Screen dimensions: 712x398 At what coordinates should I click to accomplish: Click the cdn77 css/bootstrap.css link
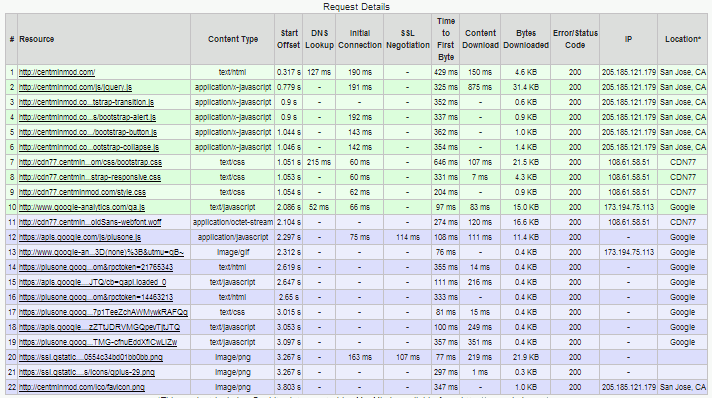(x=90, y=162)
